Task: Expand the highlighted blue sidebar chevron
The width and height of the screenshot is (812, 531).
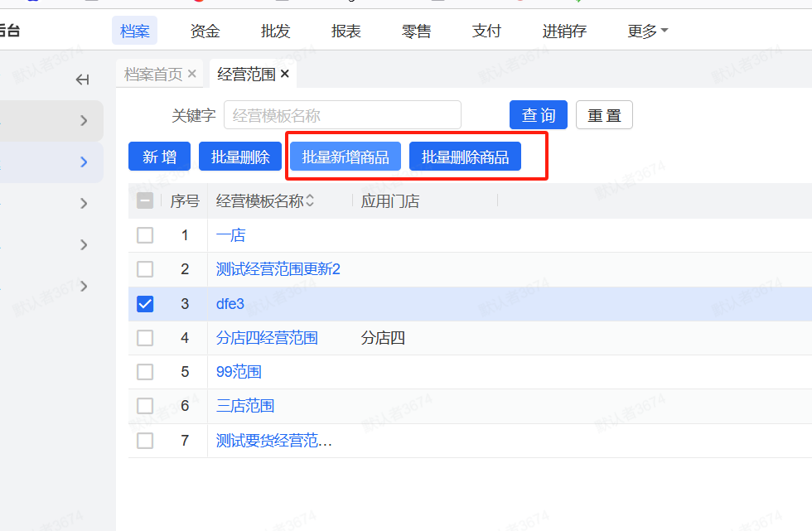Action: click(x=84, y=162)
